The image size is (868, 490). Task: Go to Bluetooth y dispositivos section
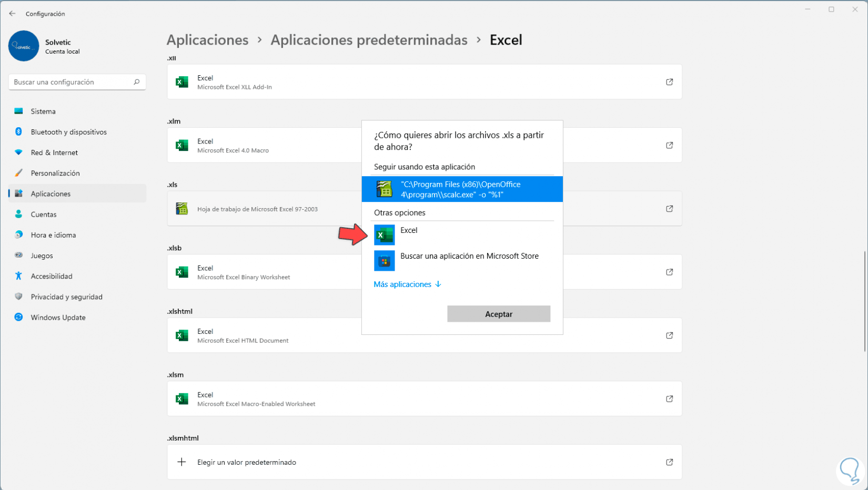click(68, 132)
